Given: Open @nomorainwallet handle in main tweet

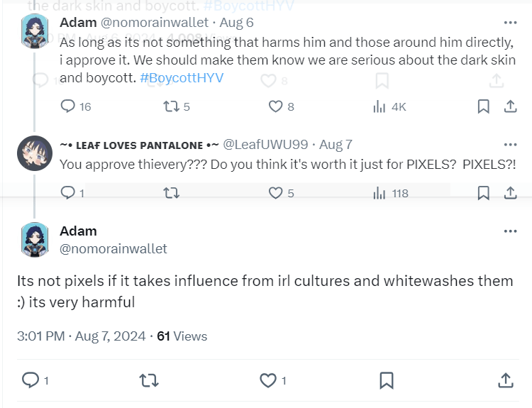Looking at the screenshot, I should [113, 248].
